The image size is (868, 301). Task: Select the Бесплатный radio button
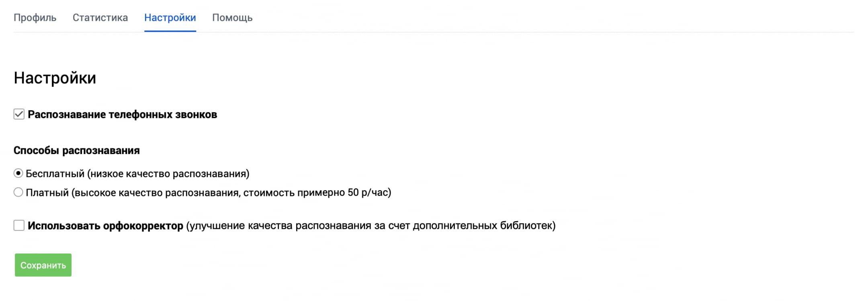tap(18, 173)
